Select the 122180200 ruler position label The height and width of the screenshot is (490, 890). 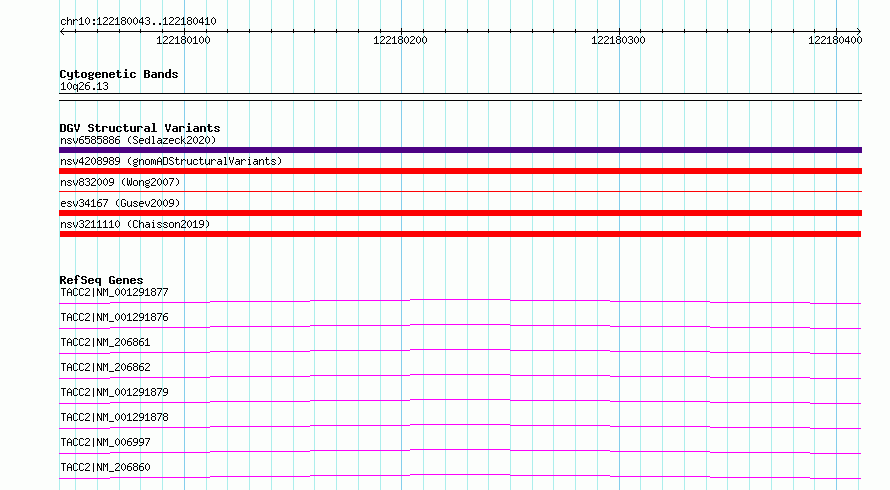point(400,40)
